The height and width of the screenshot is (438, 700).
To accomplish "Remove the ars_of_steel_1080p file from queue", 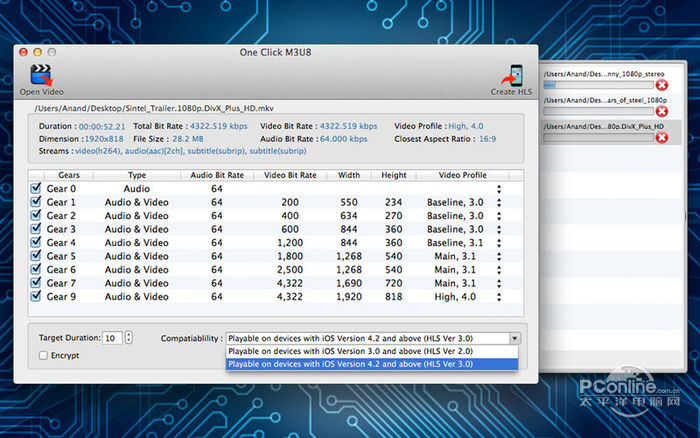I will pos(661,112).
